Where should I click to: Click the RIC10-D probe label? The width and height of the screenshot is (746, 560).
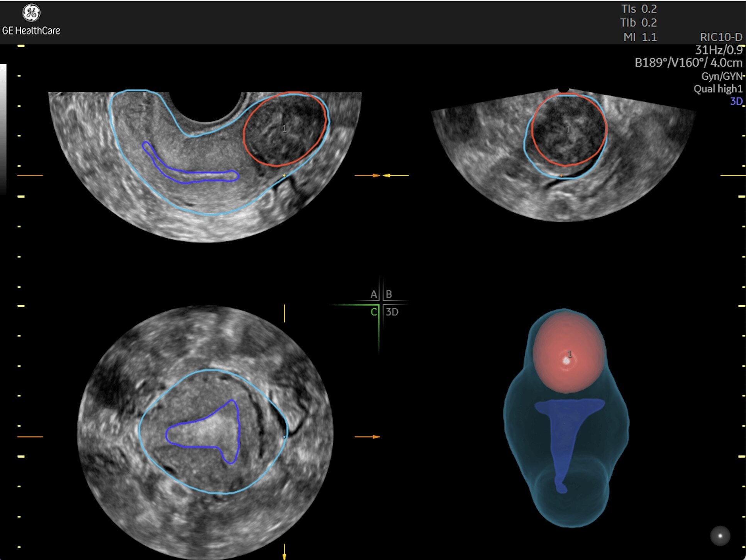[721, 37]
